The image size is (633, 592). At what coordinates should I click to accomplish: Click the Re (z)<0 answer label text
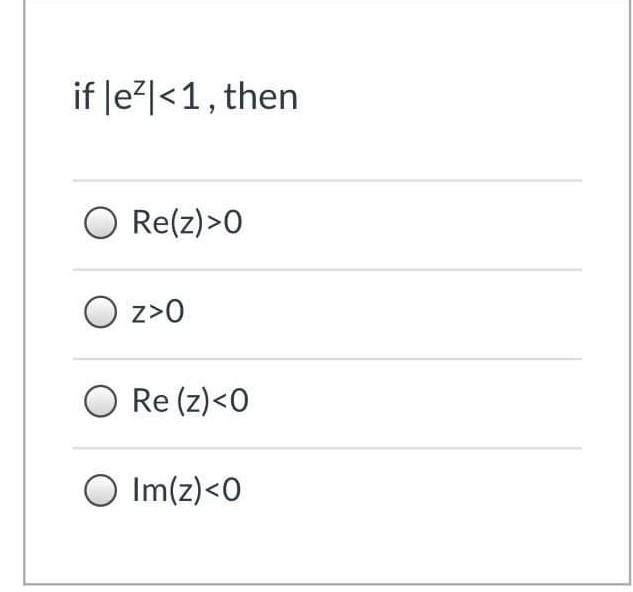(190, 401)
